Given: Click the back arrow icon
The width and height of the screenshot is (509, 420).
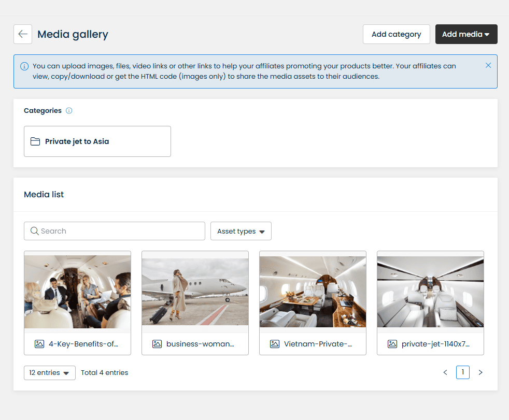Looking at the screenshot, I should [x=22, y=34].
